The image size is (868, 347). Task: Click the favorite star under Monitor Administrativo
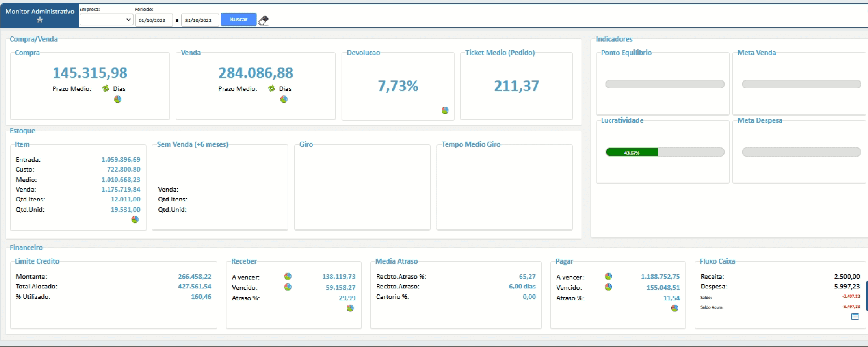(40, 20)
